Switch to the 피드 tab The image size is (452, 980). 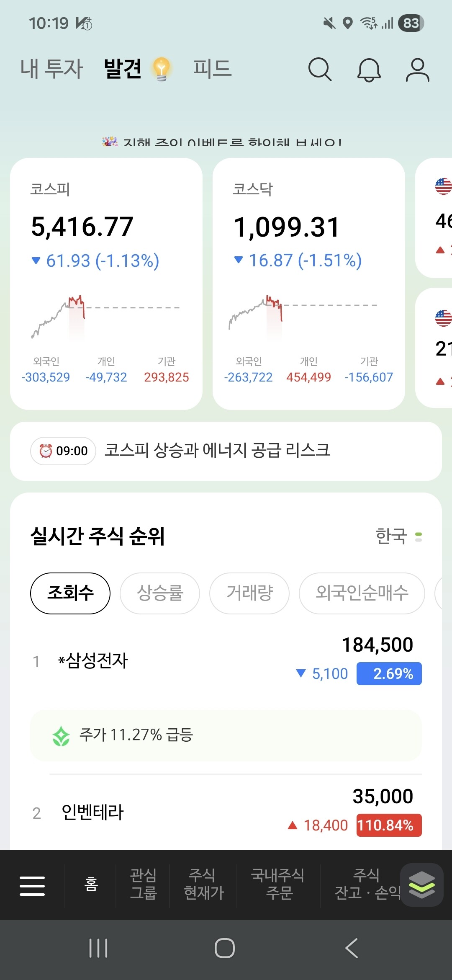[212, 68]
